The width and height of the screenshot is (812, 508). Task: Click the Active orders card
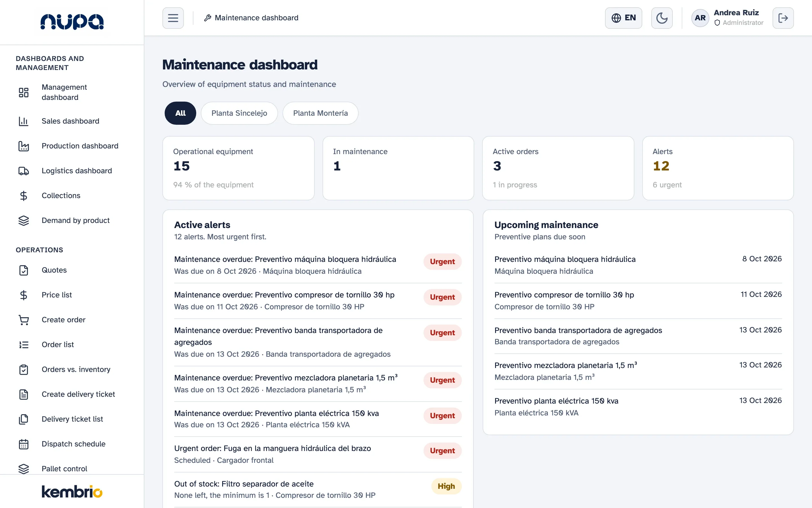[558, 168]
